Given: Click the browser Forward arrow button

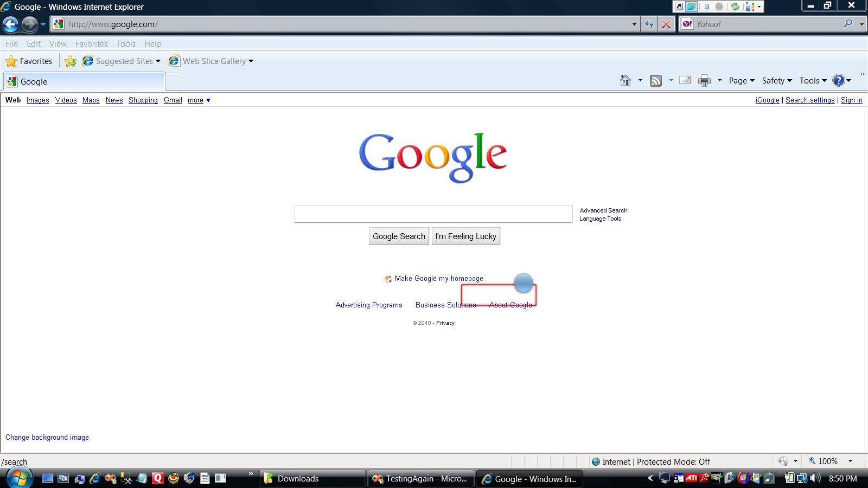Looking at the screenshot, I should (29, 24).
